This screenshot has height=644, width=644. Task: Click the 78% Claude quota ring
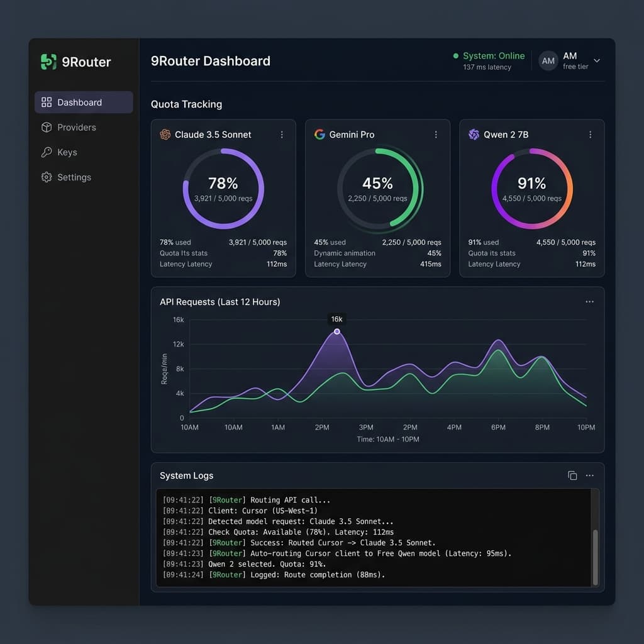coord(223,189)
